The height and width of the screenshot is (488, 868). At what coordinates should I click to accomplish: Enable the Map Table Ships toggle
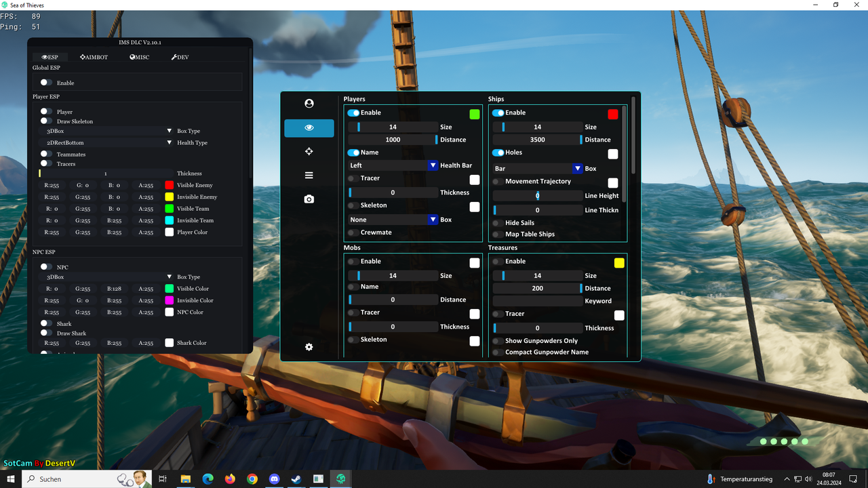pos(498,235)
